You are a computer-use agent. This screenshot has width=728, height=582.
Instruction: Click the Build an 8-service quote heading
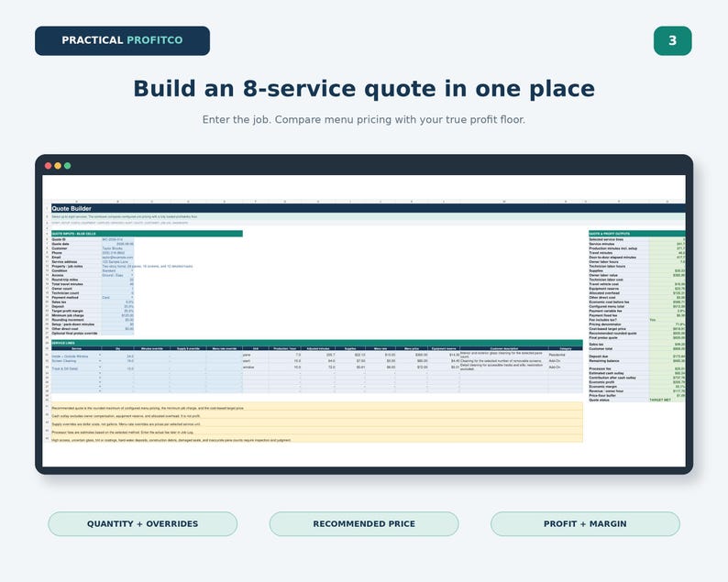point(364,89)
